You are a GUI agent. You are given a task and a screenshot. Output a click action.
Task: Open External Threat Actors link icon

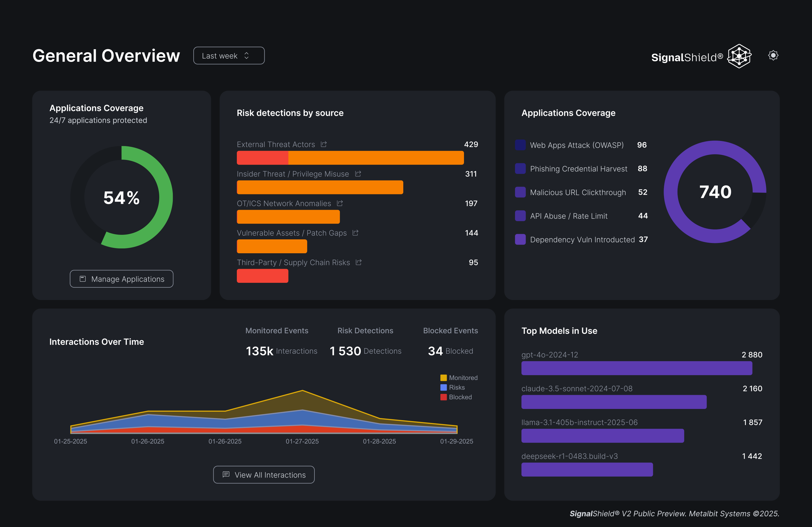click(324, 144)
